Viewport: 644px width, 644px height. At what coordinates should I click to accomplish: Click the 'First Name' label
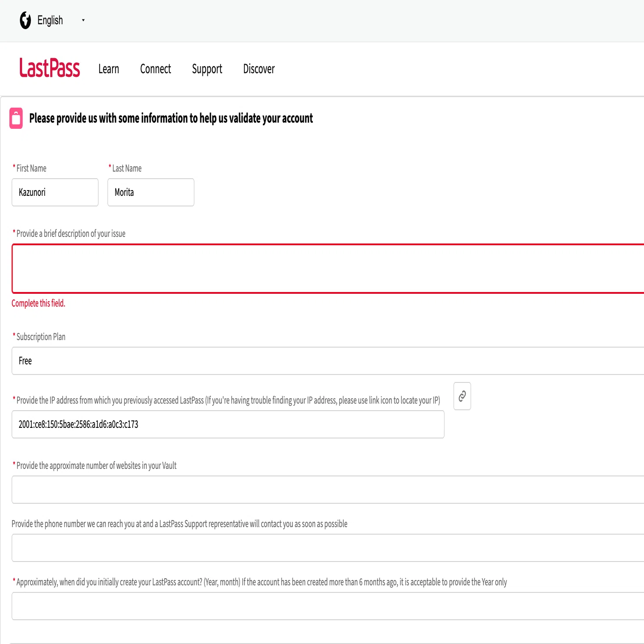point(31,168)
